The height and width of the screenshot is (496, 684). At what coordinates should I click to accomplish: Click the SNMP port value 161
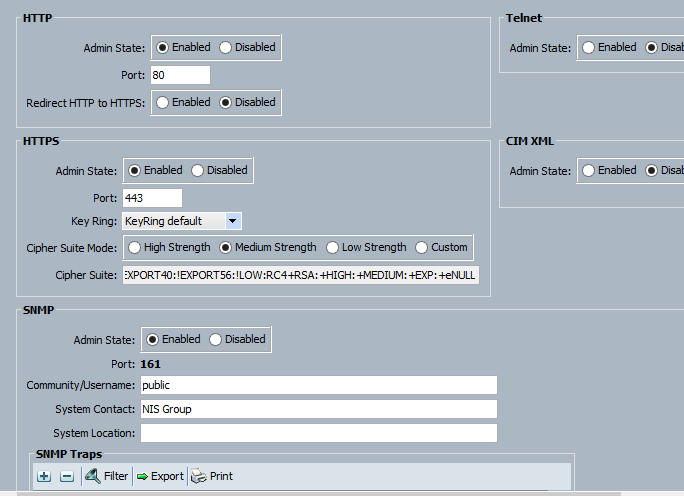pyautogui.click(x=150, y=364)
